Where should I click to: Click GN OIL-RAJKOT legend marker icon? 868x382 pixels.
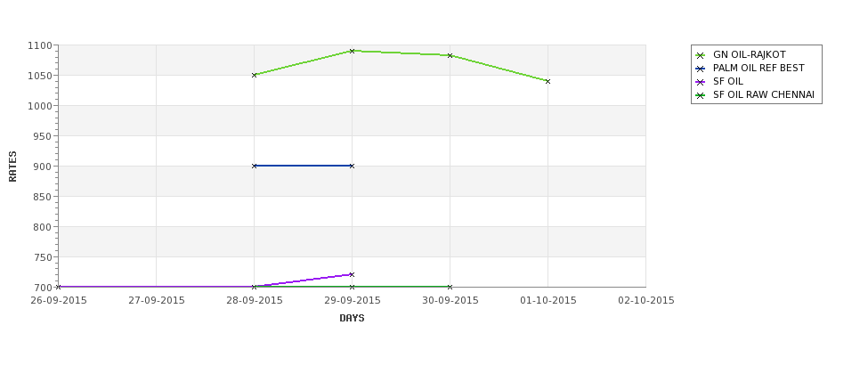tap(701, 55)
